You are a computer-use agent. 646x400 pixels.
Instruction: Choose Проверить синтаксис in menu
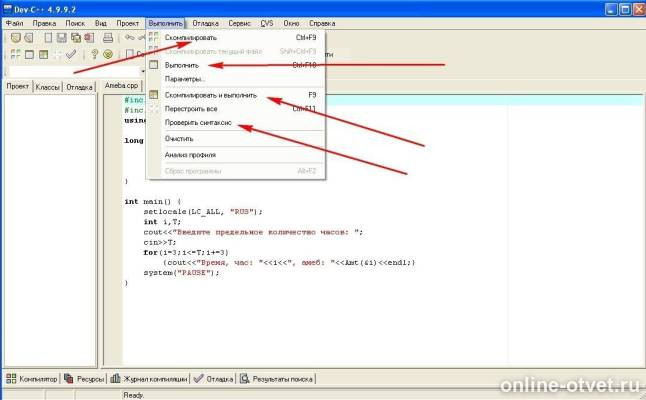tap(198, 122)
